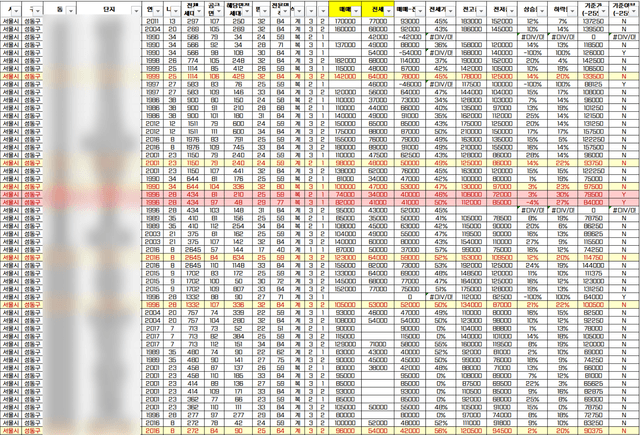The image size is (640, 435).
Task: Select the pink row cell showing 78500
Action: point(593,195)
